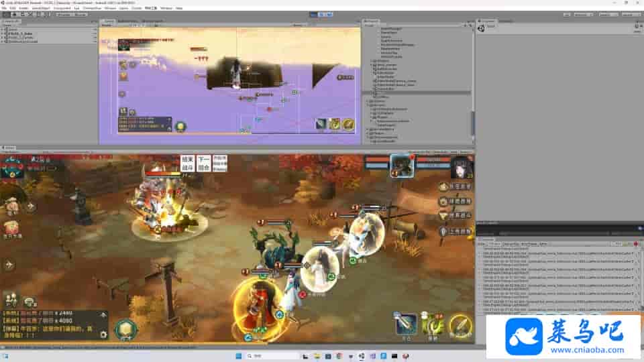This screenshot has width=644, height=362.
Task: Open the File menu
Action: (x=4, y=8)
